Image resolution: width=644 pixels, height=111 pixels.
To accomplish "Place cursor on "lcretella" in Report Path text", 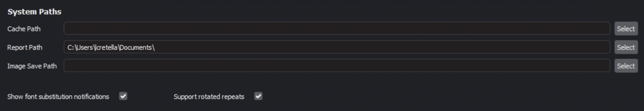I will tap(106, 47).
